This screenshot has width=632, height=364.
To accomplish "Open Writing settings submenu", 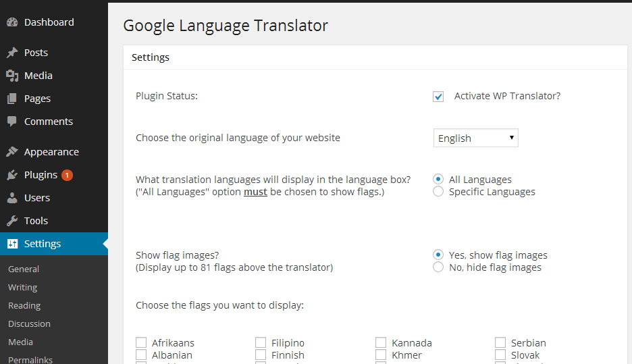I will (22, 288).
